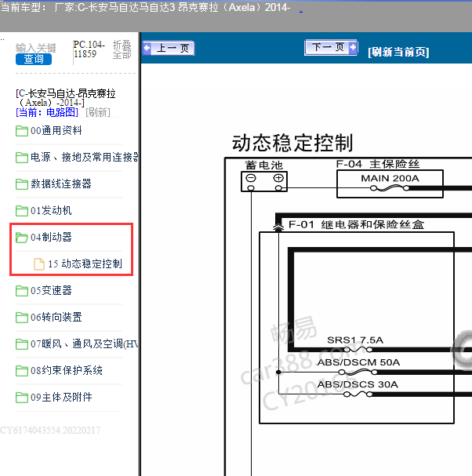472x476 pixels.
Task: Expand 00通用资料 tree item
Action: tap(56, 130)
